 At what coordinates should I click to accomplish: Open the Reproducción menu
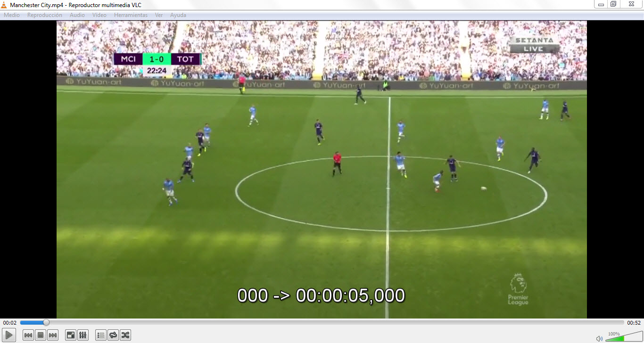click(45, 15)
